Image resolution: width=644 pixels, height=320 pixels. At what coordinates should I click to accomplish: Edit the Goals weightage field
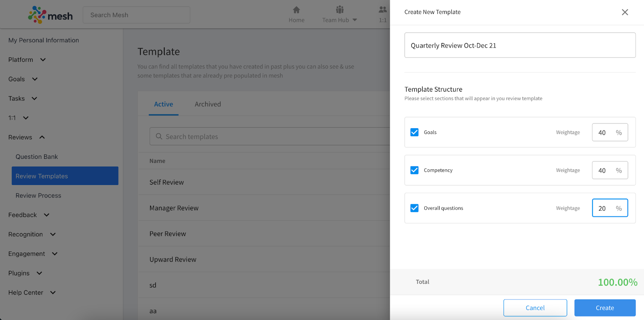point(610,132)
